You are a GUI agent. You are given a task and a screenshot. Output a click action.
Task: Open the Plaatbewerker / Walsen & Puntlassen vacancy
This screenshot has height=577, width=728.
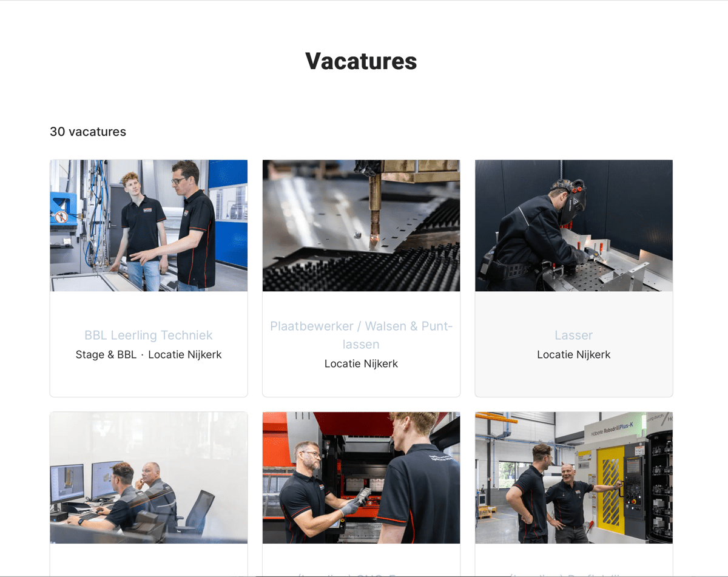[x=361, y=335]
